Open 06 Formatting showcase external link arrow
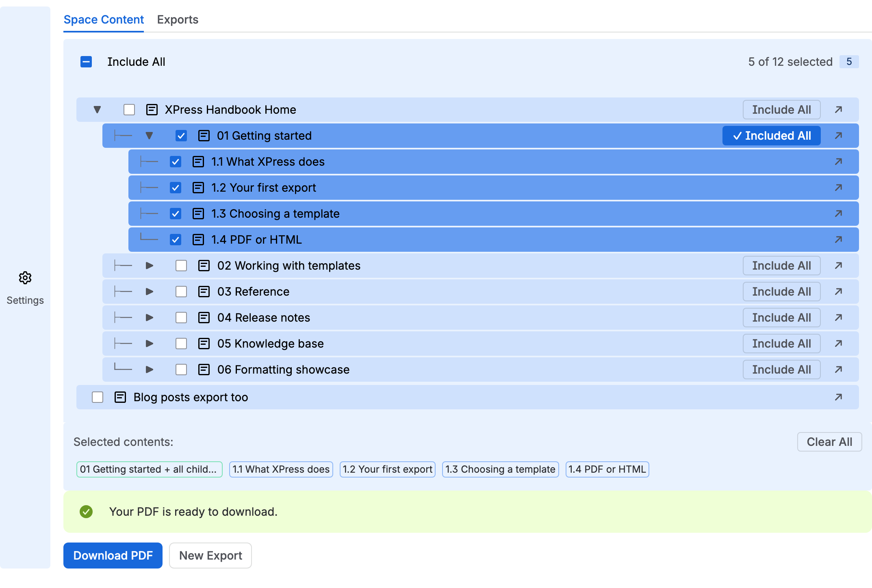 click(838, 370)
